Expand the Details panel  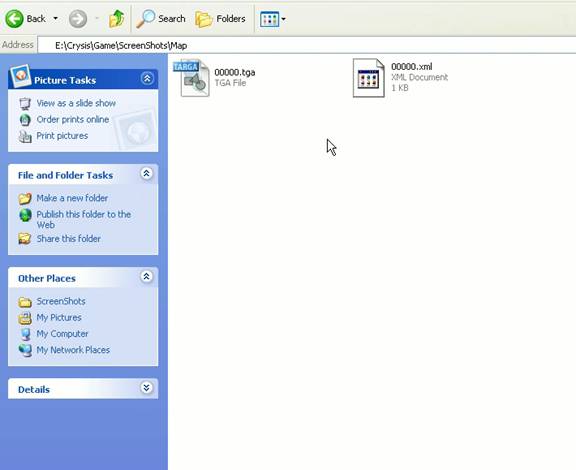147,387
